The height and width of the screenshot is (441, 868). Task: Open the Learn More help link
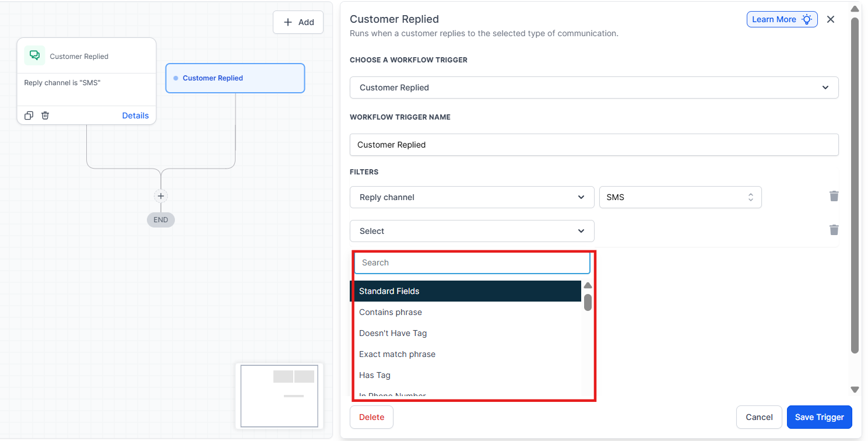pos(781,19)
